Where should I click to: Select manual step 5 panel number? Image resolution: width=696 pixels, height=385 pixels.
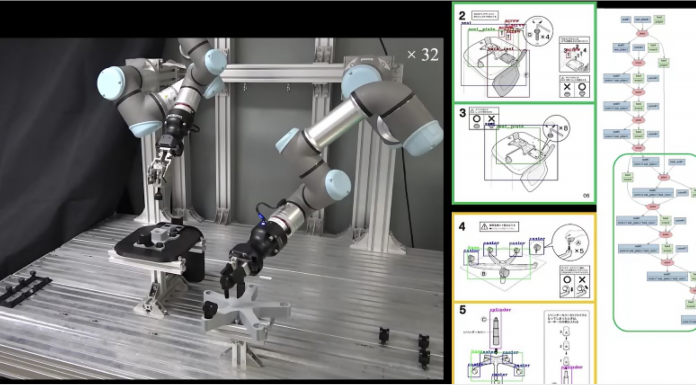[463, 310]
